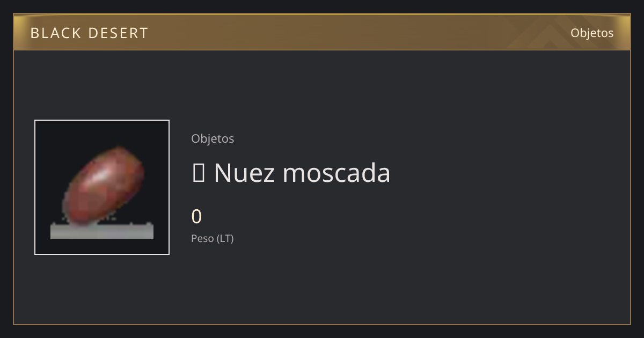Click the (LT) unit next to Peso
The height and width of the screenshot is (338, 644).
point(225,238)
